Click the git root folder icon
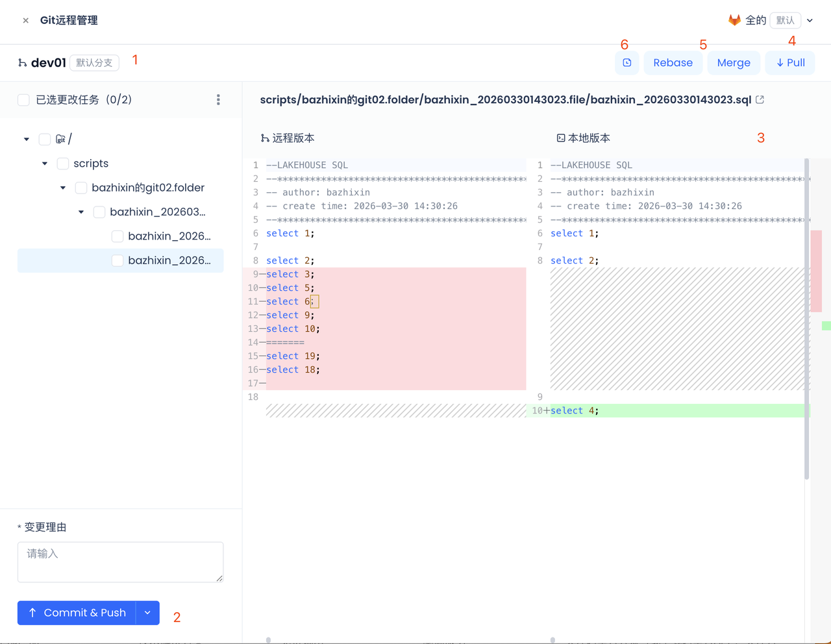Screen dimensions: 831x644 [60, 139]
